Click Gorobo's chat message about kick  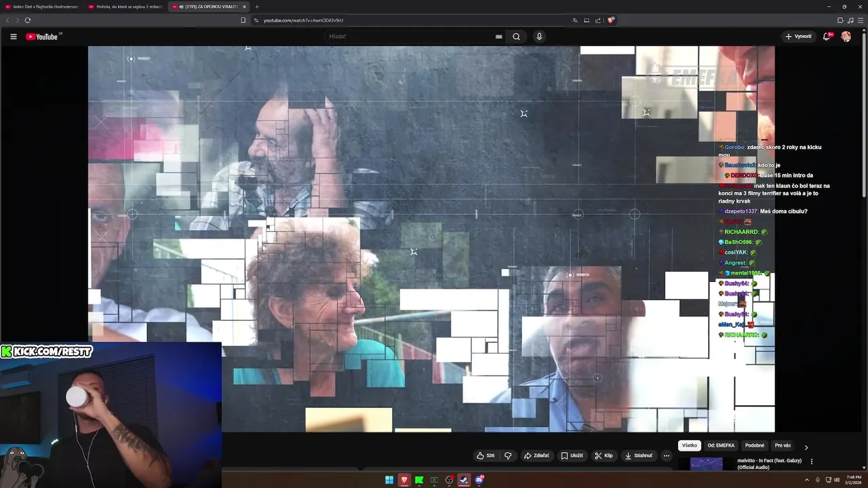click(770, 151)
